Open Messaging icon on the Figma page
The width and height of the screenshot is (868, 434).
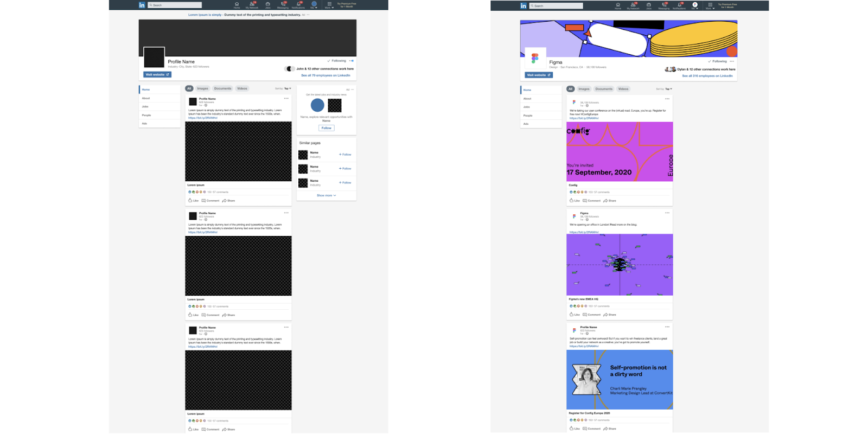[664, 5]
